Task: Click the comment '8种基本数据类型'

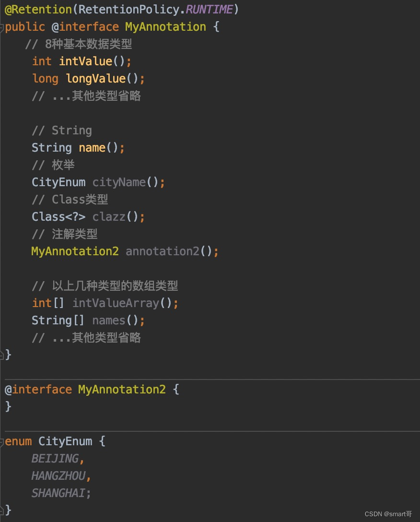Action: (89, 44)
